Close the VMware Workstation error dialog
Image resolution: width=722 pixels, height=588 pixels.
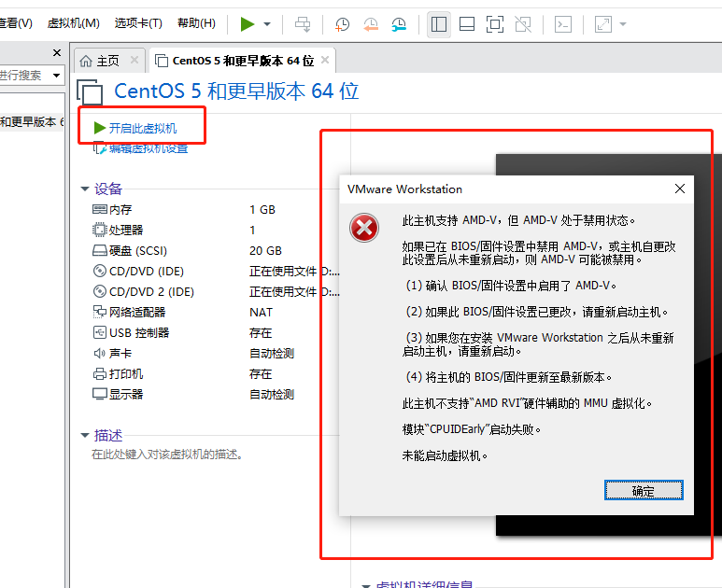tap(680, 189)
